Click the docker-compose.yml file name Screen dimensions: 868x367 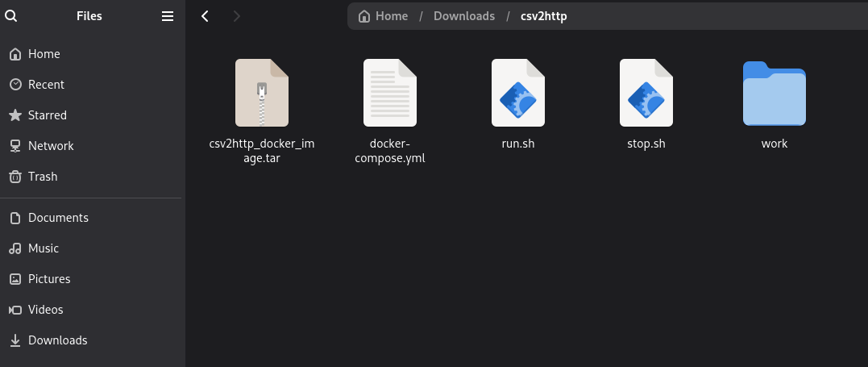coord(390,151)
